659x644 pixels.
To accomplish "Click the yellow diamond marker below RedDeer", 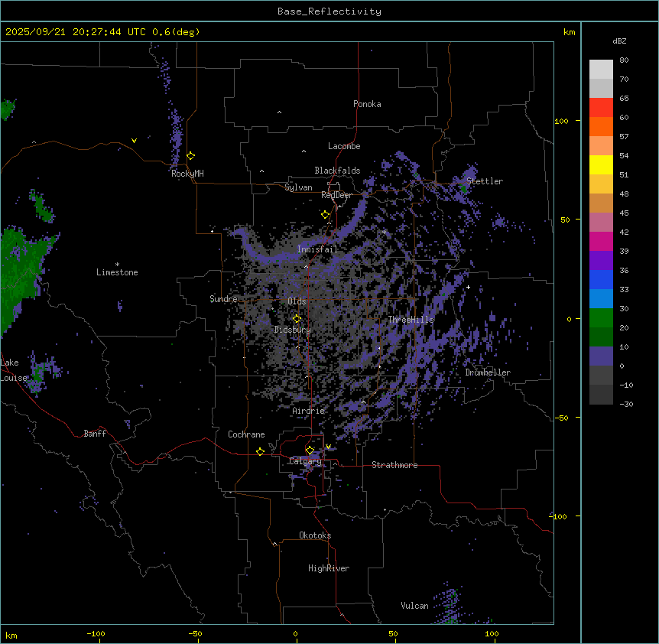I will [325, 214].
